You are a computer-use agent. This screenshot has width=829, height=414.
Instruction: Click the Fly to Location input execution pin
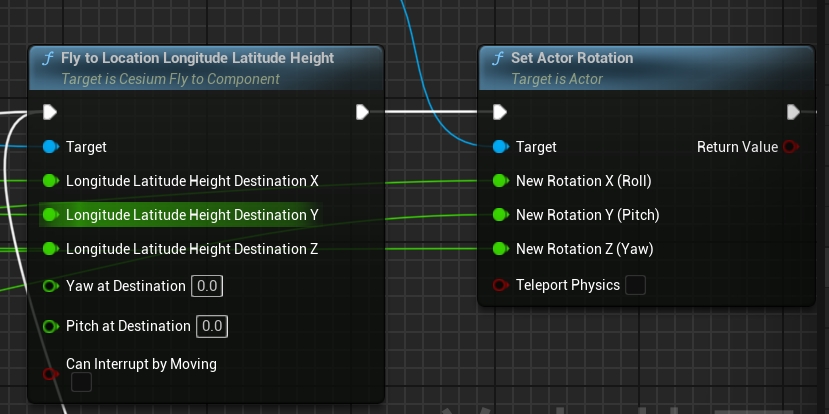tap(50, 112)
